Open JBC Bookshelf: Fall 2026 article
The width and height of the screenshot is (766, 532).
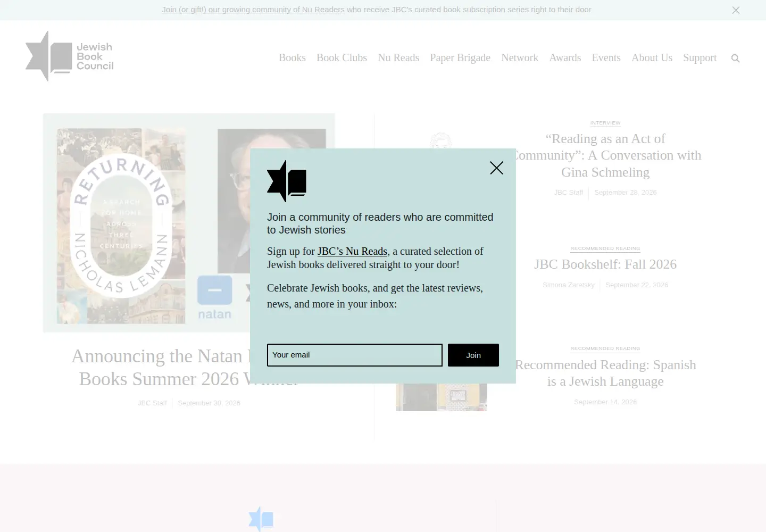[x=605, y=264]
